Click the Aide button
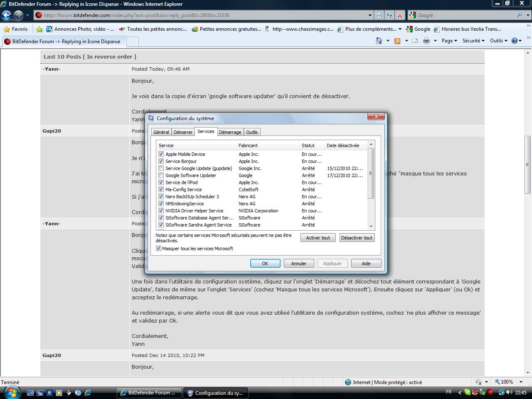The image size is (532, 399). tap(366, 264)
